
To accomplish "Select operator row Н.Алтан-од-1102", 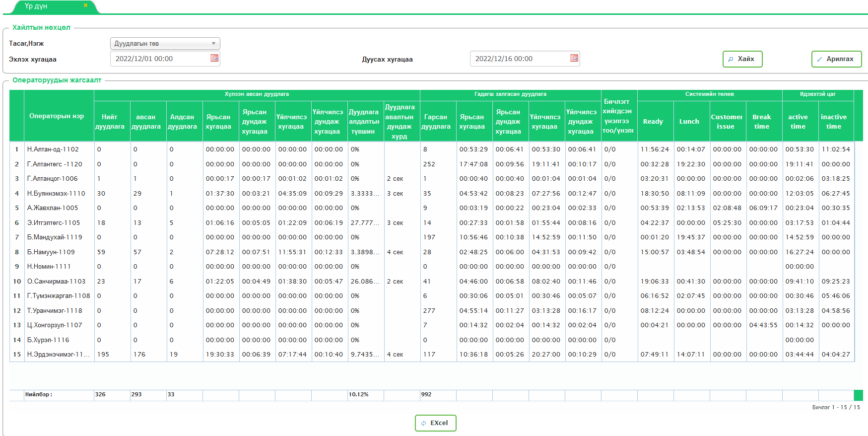I will coord(432,149).
